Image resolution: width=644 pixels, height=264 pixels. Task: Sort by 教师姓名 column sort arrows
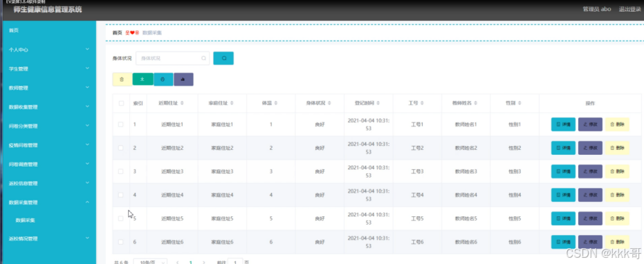476,104
